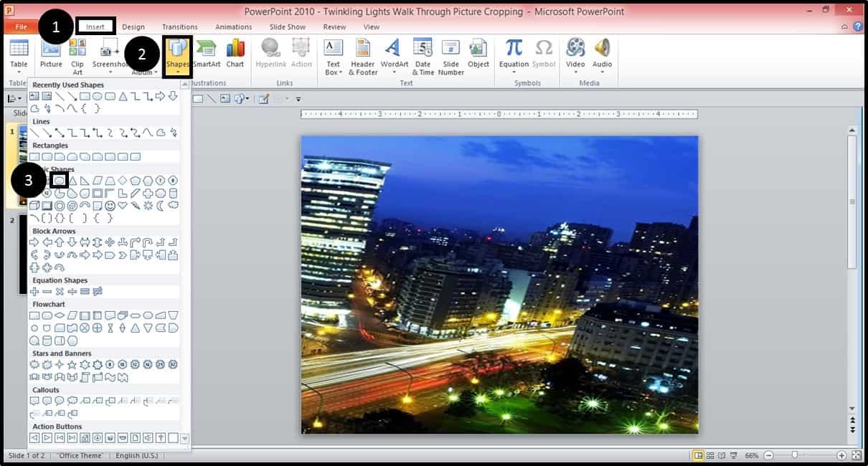Click the 66% zoom level
The height and width of the screenshot is (466, 868).
click(751, 455)
